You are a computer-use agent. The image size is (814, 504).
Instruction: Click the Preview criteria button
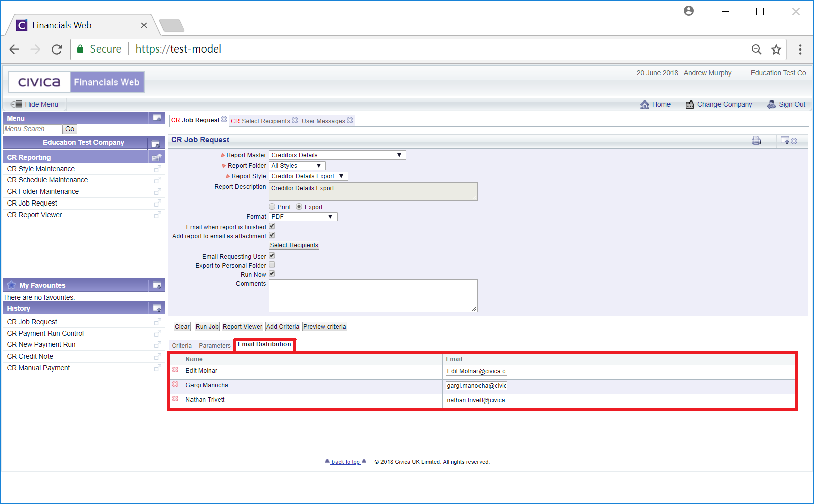[x=324, y=327]
